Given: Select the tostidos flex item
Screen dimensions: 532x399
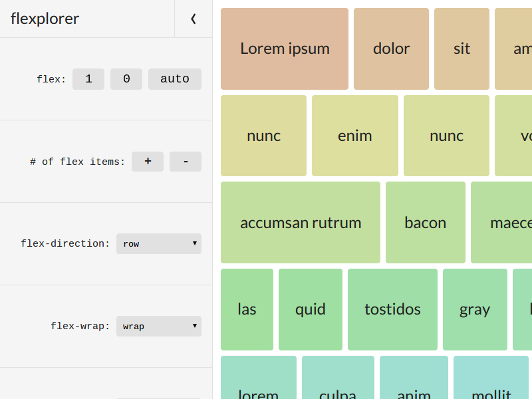Looking at the screenshot, I should [392, 309].
